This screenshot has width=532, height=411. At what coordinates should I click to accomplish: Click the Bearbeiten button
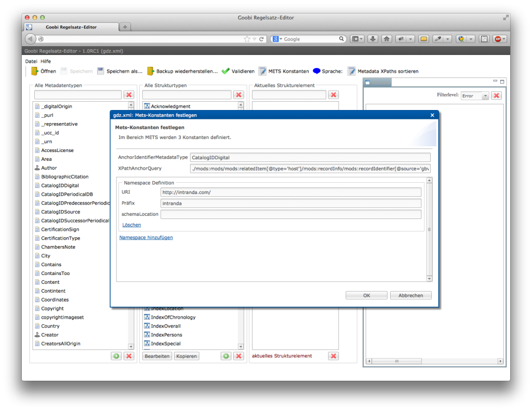(x=157, y=356)
